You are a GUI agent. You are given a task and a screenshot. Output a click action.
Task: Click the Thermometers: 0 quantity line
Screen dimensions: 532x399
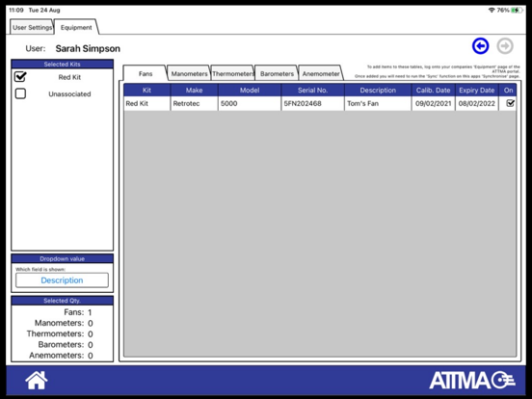click(60, 333)
